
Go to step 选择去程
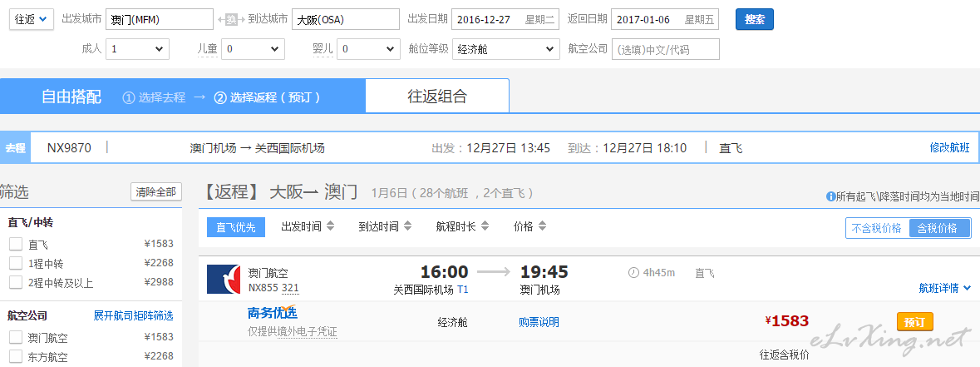pyautogui.click(x=154, y=97)
